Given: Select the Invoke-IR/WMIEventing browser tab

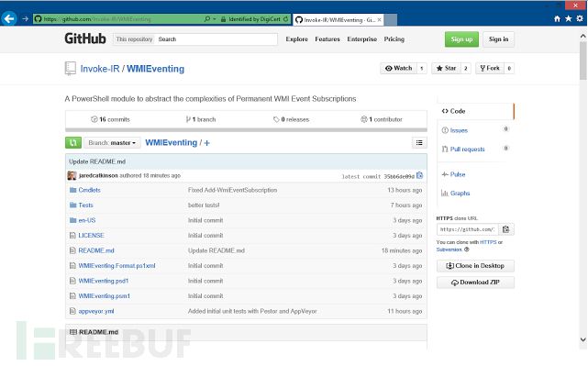Looking at the screenshot, I should (338, 19).
